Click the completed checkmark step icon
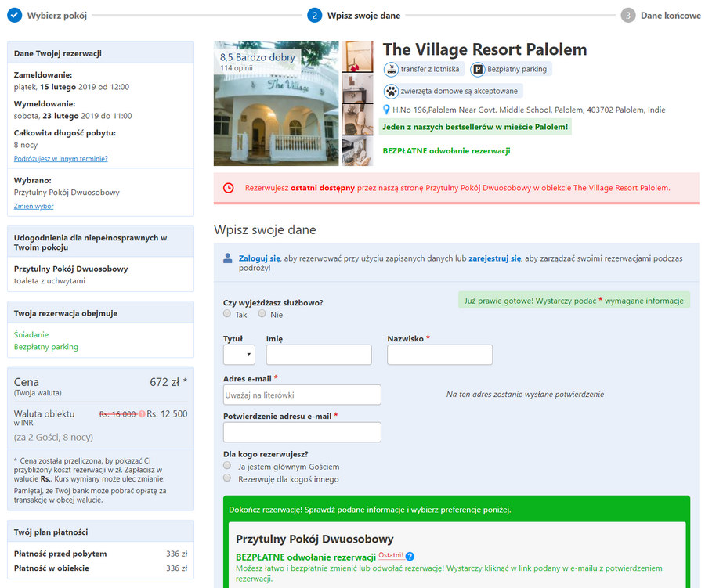This screenshot has height=588, width=705. pos(14,16)
